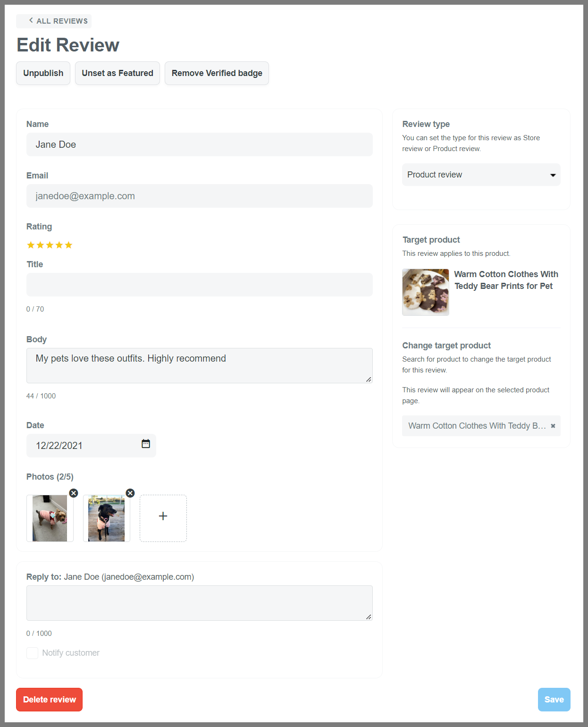588x727 pixels.
Task: Open the date picker calendar icon
Action: coord(146,444)
